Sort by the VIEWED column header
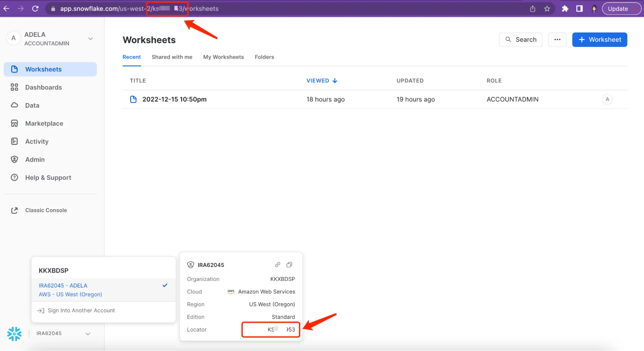The height and width of the screenshot is (351, 644). point(322,81)
